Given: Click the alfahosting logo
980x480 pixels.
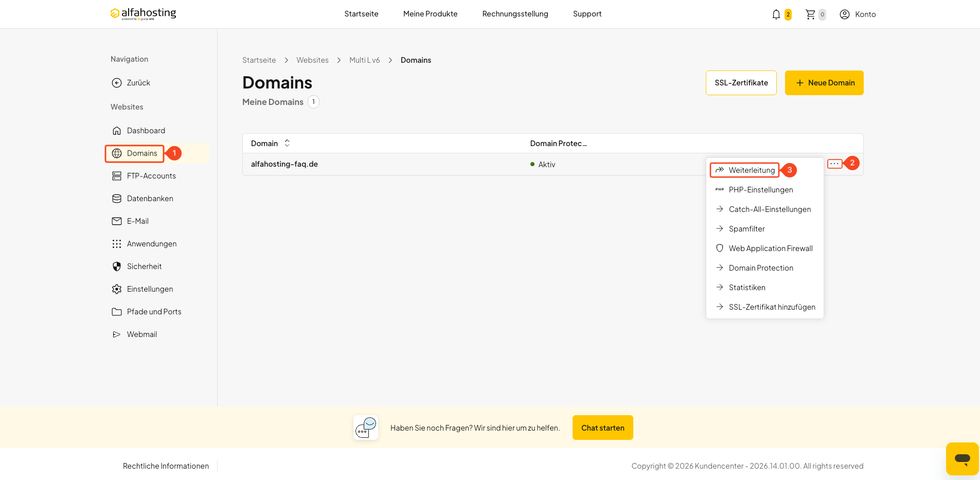Looking at the screenshot, I should [x=143, y=14].
